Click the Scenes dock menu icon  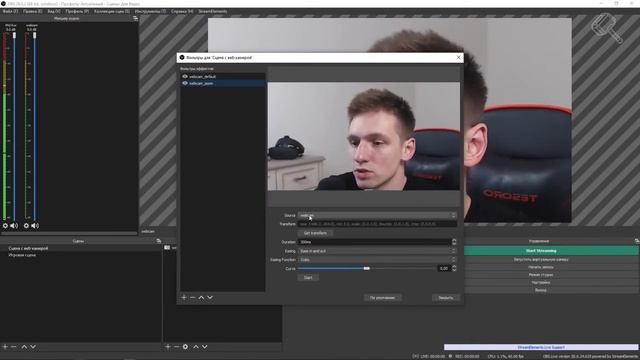pos(159,241)
